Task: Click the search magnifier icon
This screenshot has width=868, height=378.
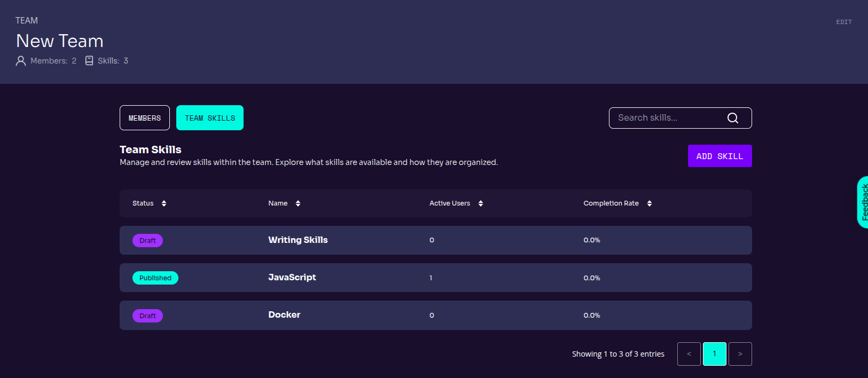Action: [x=732, y=118]
